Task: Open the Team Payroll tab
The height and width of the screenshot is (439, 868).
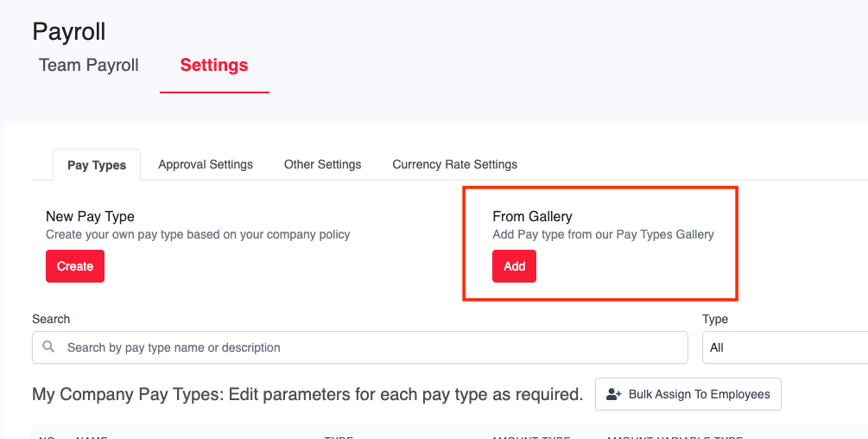Action: point(89,66)
